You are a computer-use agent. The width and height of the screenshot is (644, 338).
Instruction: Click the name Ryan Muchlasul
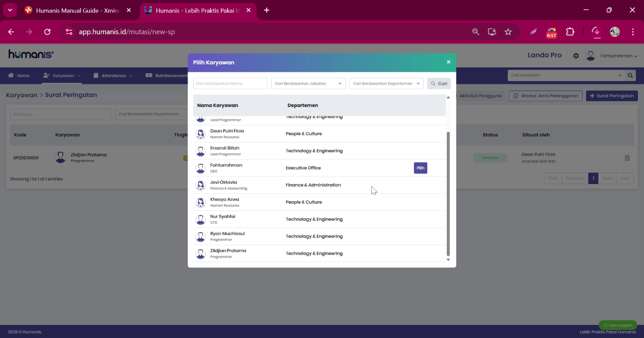[227, 233]
